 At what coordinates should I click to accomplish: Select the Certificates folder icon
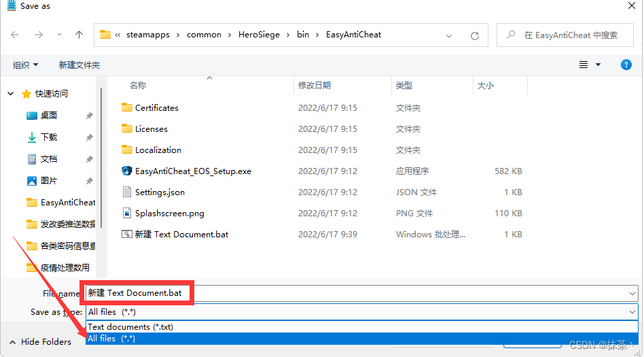click(x=127, y=107)
